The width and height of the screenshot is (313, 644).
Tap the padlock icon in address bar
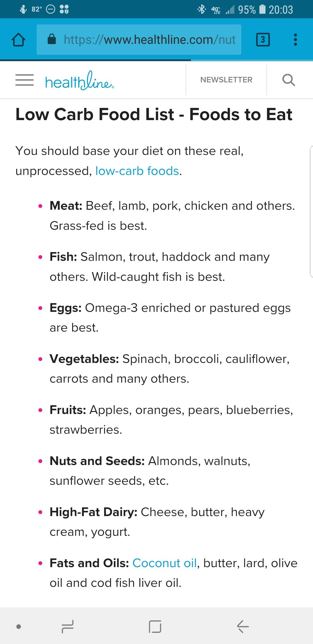coord(52,39)
